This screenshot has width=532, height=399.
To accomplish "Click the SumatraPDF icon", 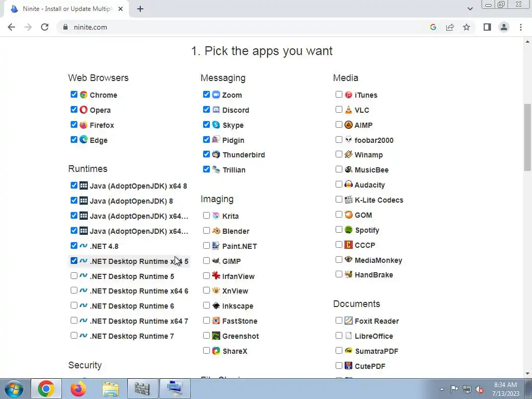I will coord(349,351).
